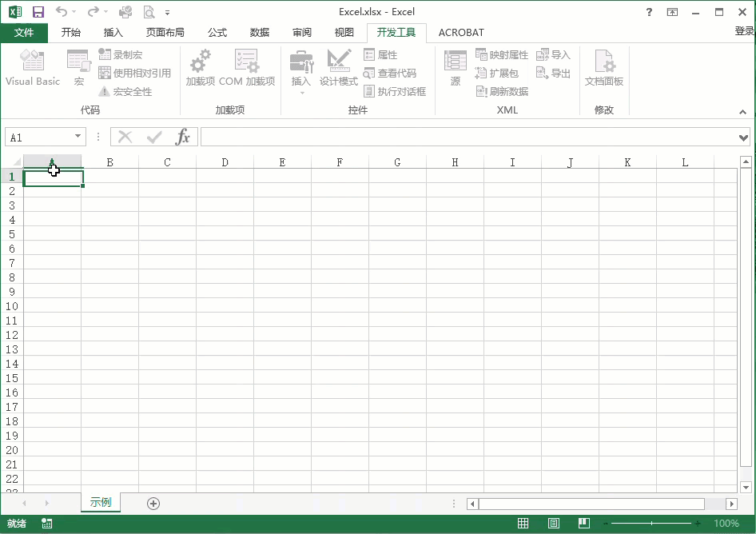Viewport: 756px width, 534px height.
Task: Open the XML 源 source pane
Action: point(456,67)
